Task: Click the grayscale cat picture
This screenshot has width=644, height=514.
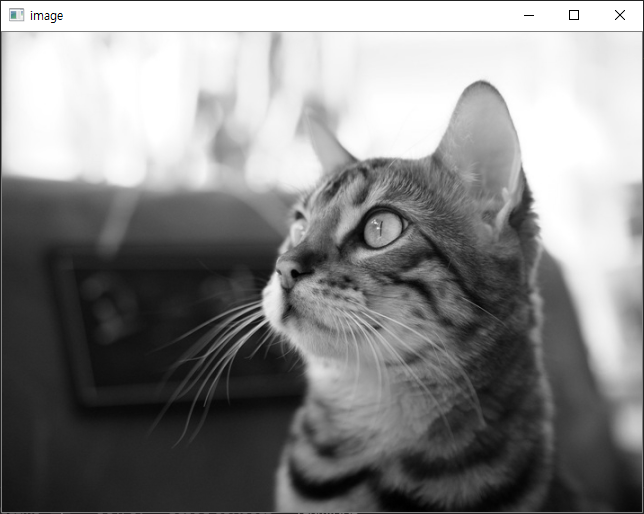Action: pos(322,272)
